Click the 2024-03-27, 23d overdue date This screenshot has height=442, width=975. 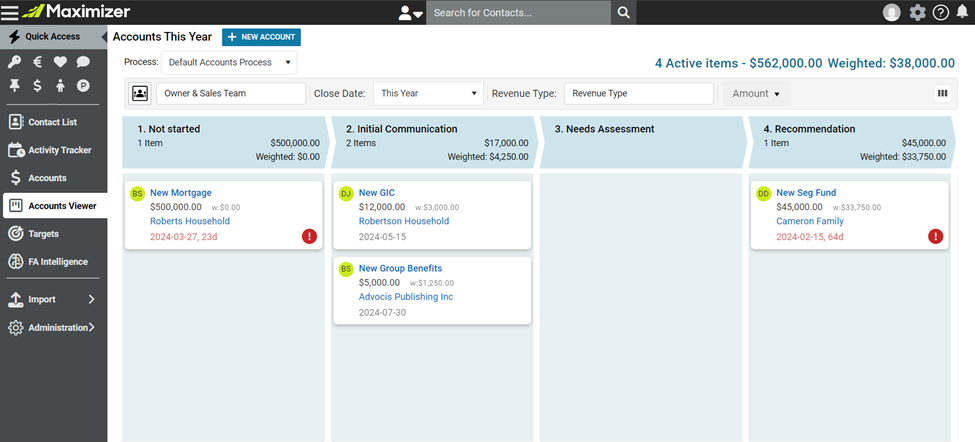coord(183,237)
